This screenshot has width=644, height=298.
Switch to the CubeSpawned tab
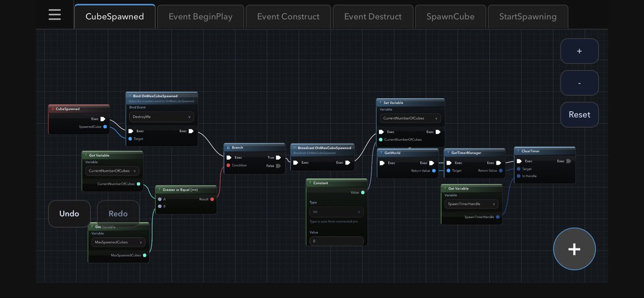point(115,17)
